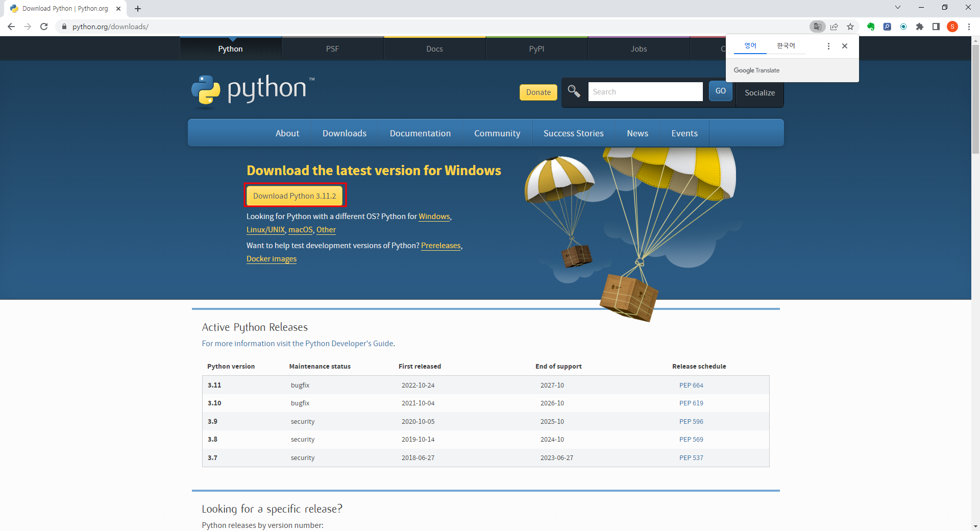Click Download Python 3.11.2 button

click(295, 196)
